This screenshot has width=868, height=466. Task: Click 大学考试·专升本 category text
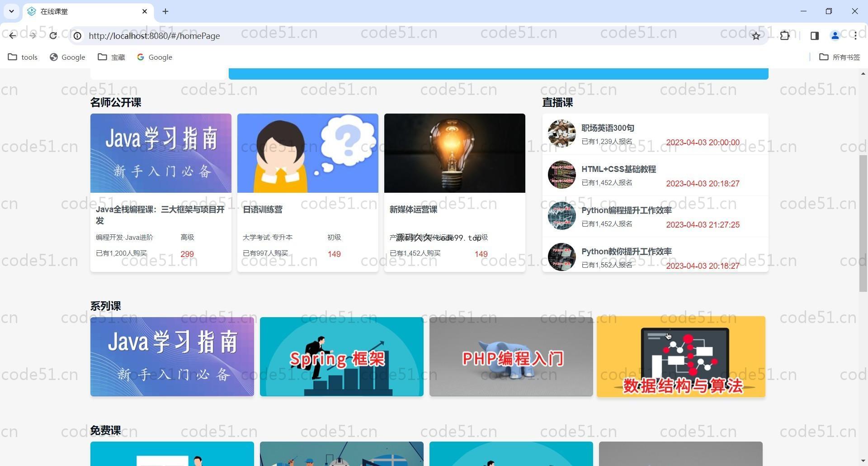[x=268, y=238]
